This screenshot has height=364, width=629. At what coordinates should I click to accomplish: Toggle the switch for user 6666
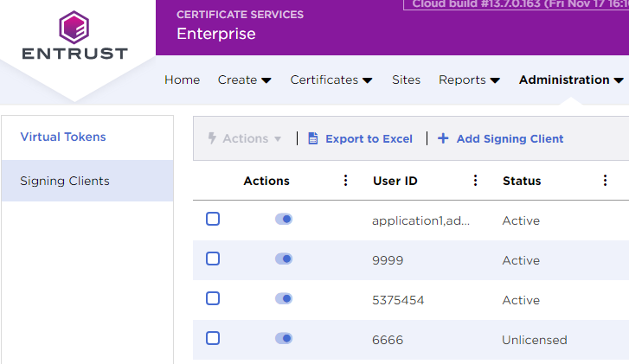284,339
